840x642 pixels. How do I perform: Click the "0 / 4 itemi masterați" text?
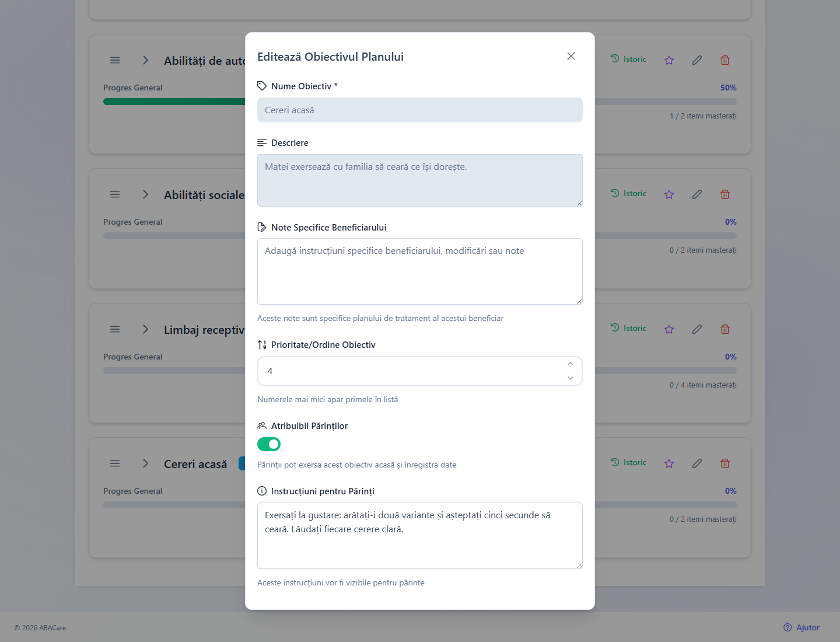703,385
